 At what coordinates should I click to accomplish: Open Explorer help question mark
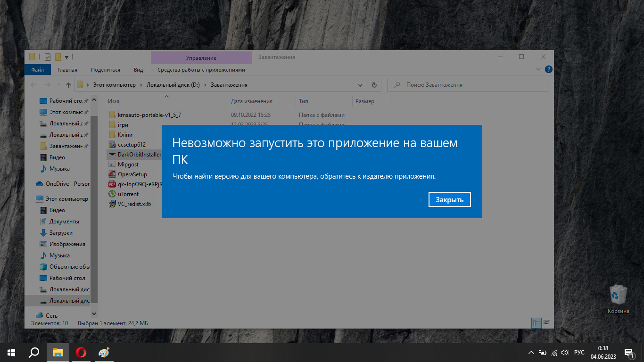coord(548,69)
